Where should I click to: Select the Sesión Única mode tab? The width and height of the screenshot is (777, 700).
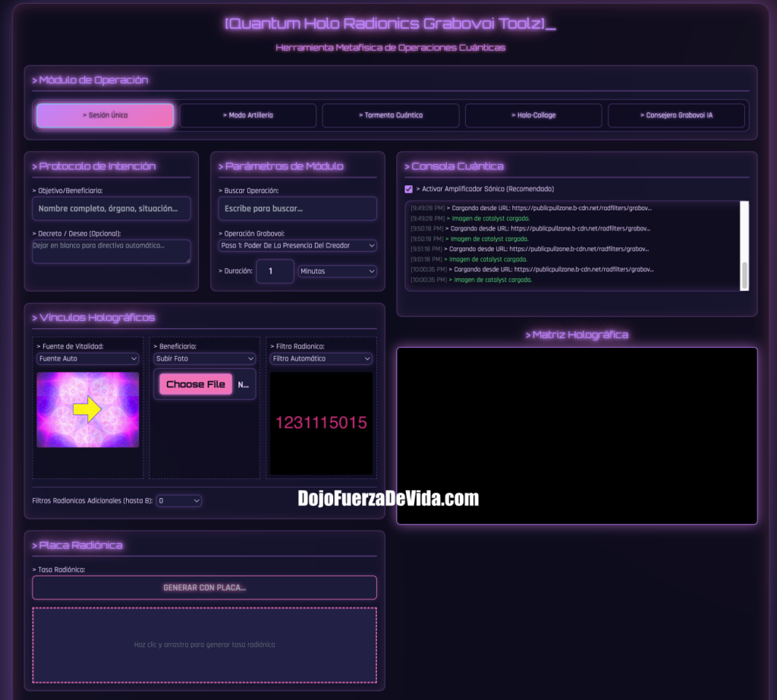pyautogui.click(x=105, y=115)
